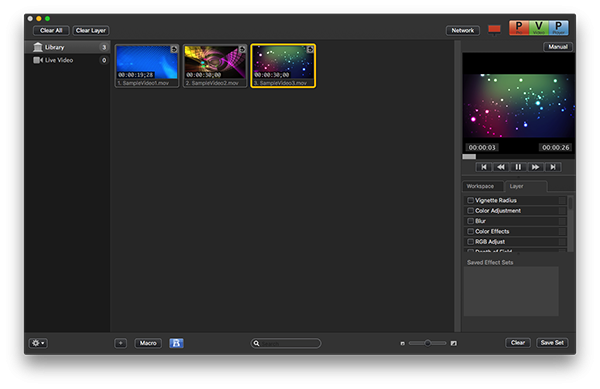Click the large thumbnail size icon
600x389 pixels.
coord(453,343)
